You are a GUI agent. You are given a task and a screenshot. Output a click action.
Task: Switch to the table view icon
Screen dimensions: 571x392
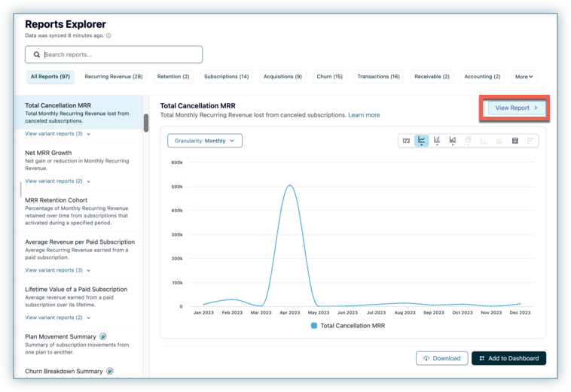tap(515, 141)
